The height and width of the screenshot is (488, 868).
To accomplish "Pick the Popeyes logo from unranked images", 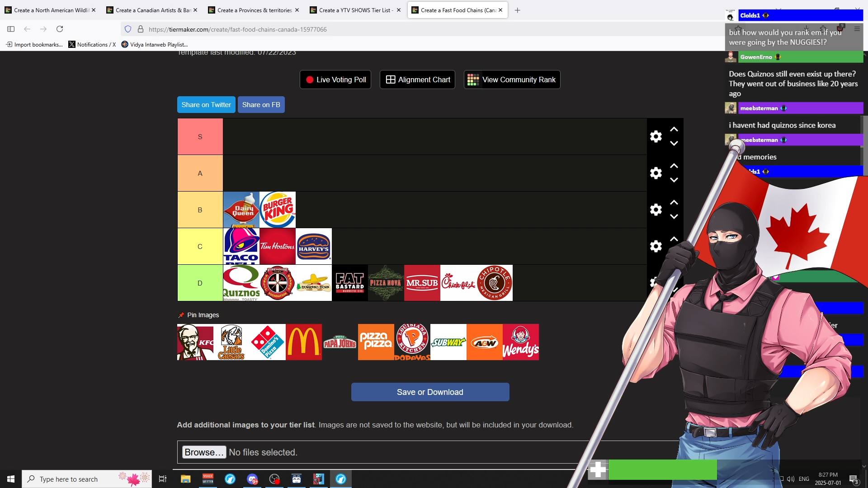I will tap(412, 342).
